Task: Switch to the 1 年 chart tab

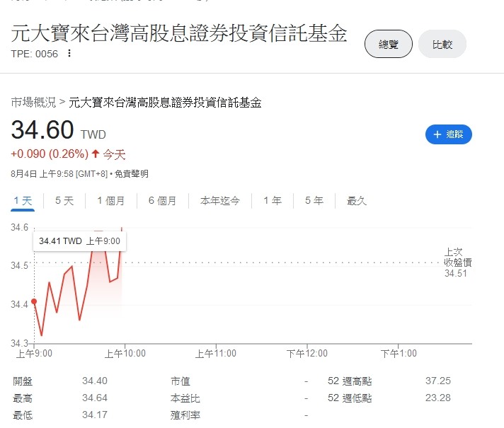Action: (273, 201)
